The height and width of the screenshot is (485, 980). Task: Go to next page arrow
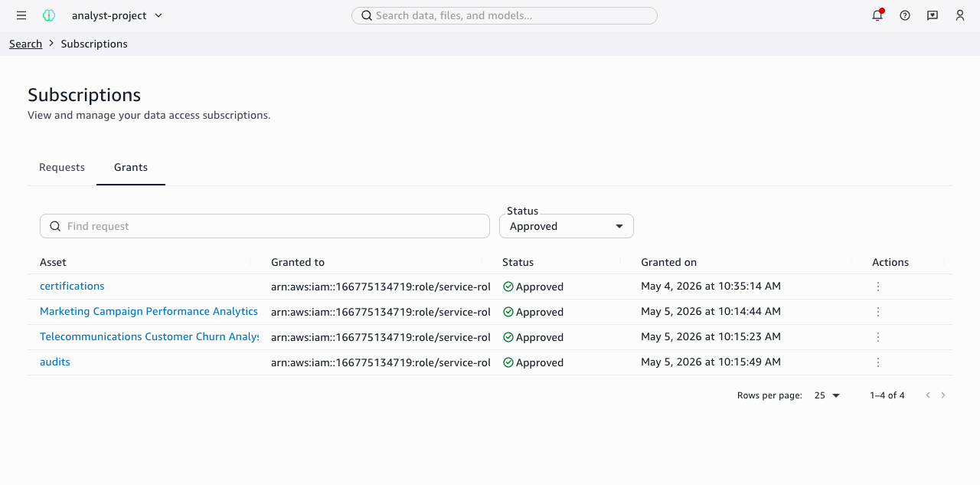(943, 395)
